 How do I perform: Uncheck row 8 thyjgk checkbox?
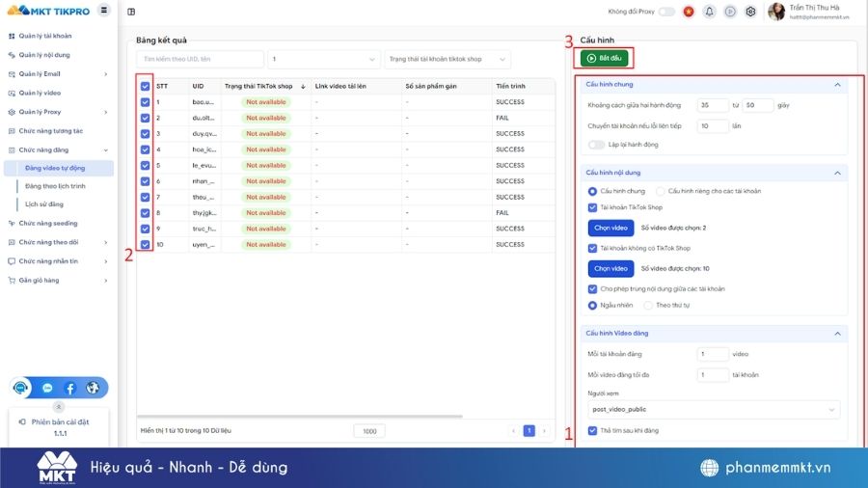145,213
